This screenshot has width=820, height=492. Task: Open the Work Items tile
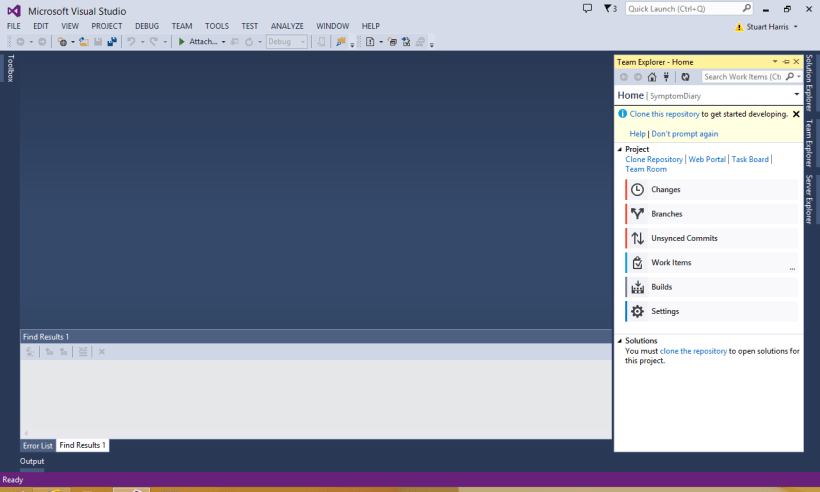(x=712, y=262)
